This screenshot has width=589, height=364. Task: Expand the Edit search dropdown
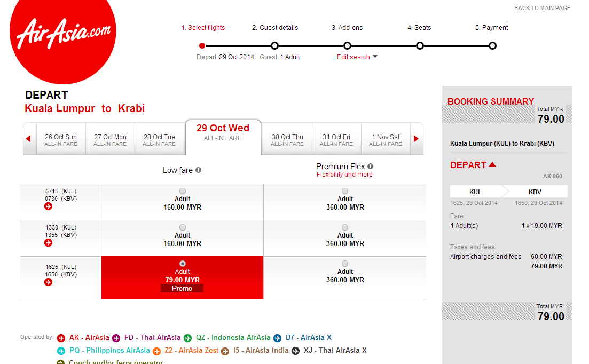click(x=357, y=57)
